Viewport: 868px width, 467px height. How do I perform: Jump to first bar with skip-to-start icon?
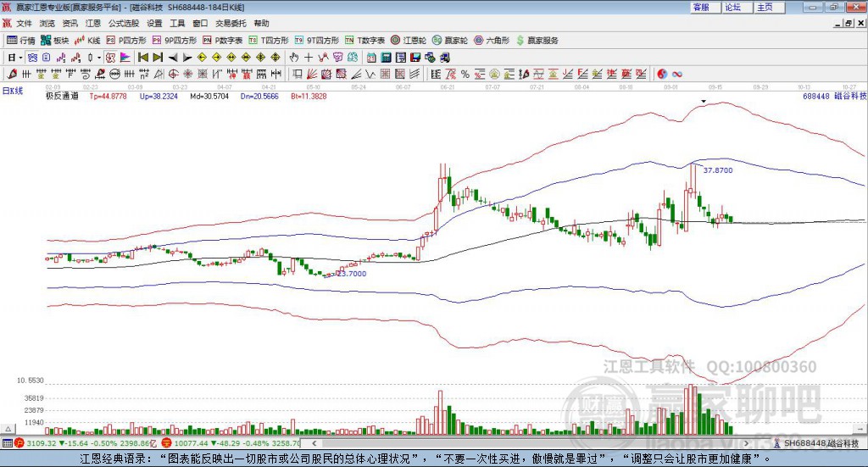click(142, 58)
